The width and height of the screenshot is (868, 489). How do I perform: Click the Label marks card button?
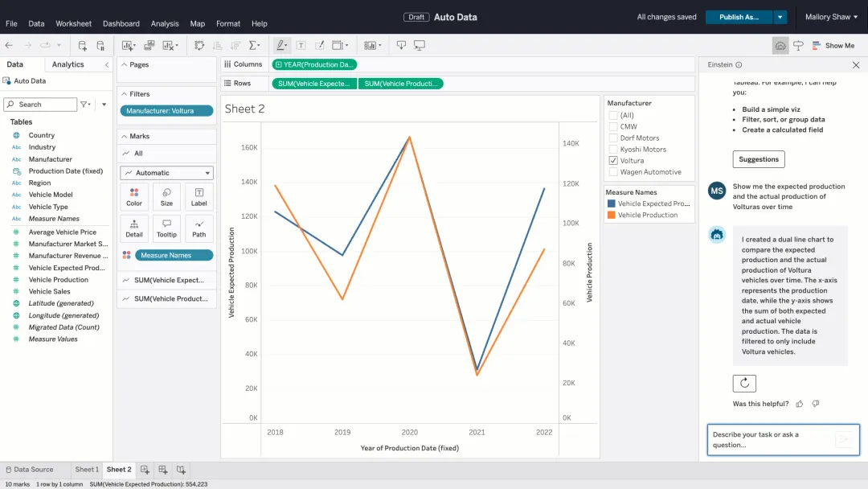[x=199, y=197]
